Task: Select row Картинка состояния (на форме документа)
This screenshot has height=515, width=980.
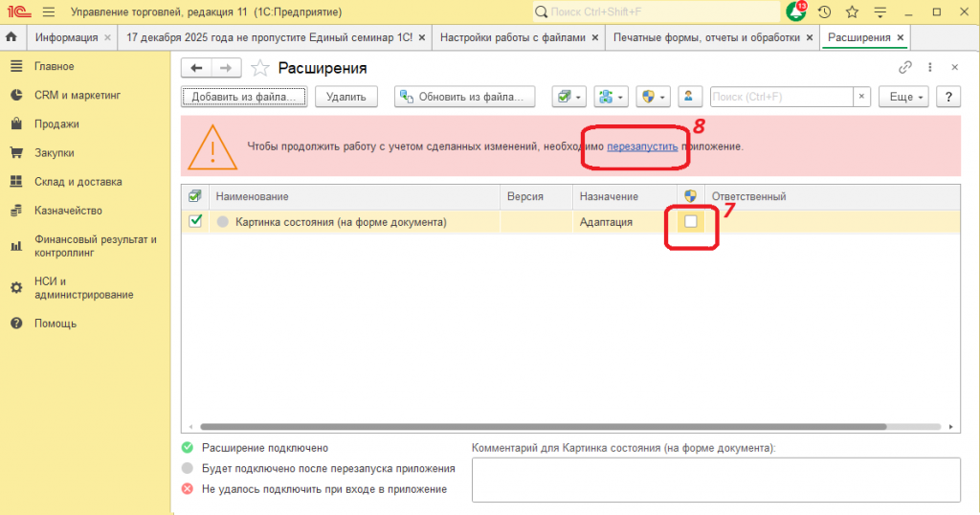Action: click(570, 222)
